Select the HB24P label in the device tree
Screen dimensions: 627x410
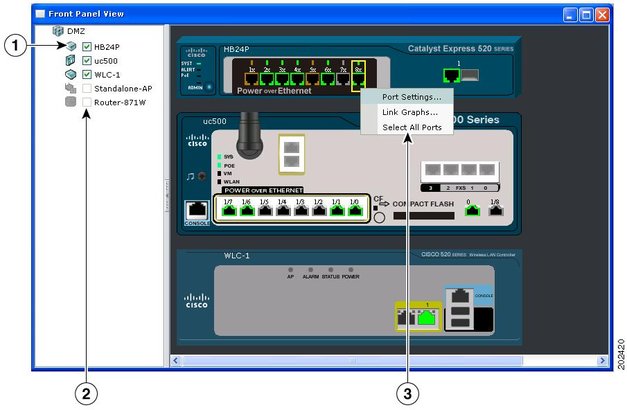pos(107,47)
